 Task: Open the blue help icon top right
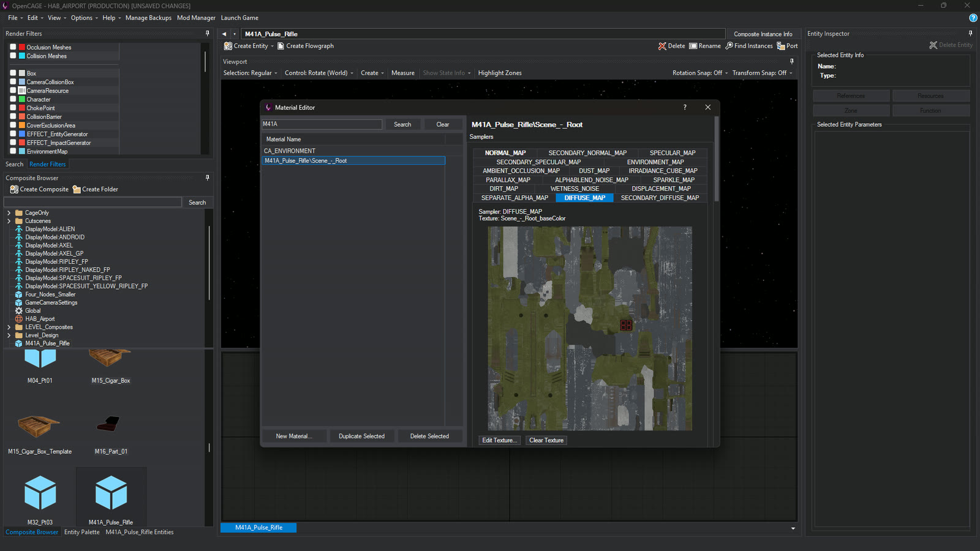click(973, 18)
